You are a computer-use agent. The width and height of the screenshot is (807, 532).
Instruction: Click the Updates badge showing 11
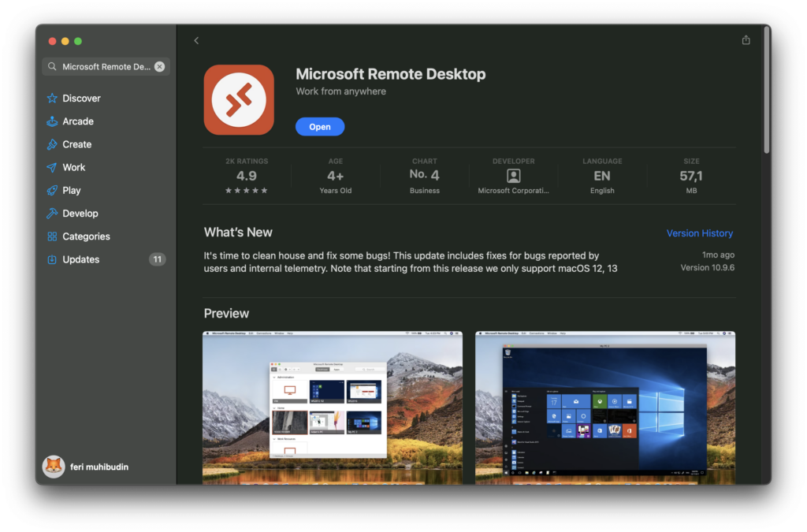tap(157, 259)
